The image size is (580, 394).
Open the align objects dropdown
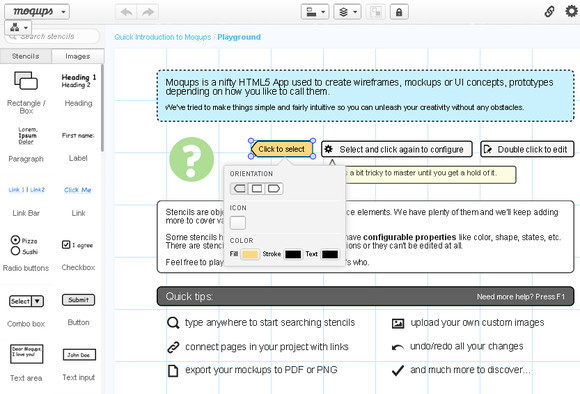point(315,12)
